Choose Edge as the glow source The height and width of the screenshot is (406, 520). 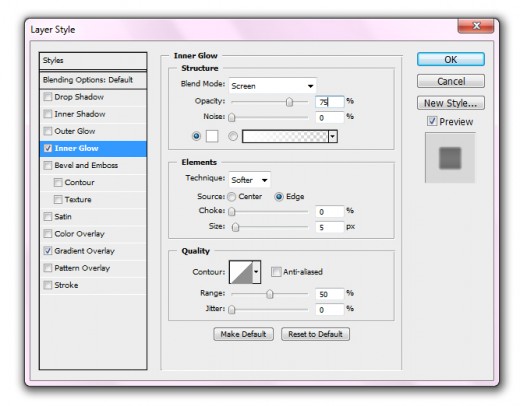point(279,197)
